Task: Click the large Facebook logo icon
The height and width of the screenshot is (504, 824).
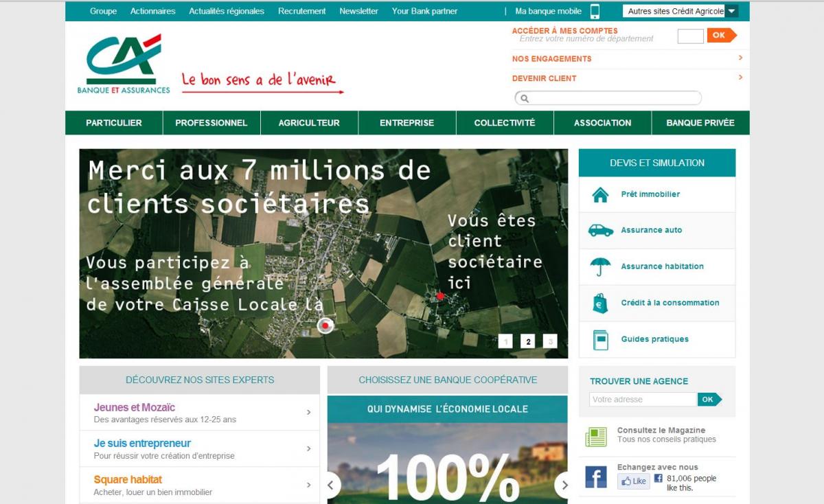Action: point(596,477)
